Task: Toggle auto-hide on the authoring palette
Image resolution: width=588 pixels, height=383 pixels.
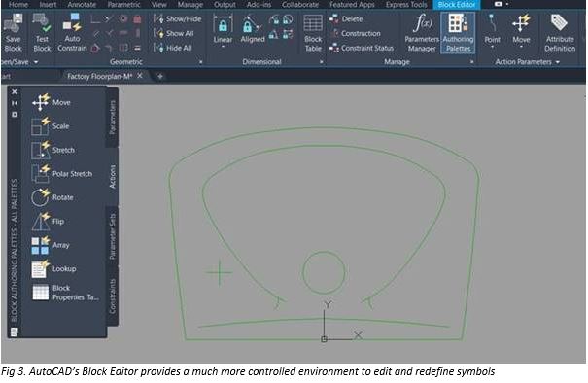Action: (x=15, y=103)
